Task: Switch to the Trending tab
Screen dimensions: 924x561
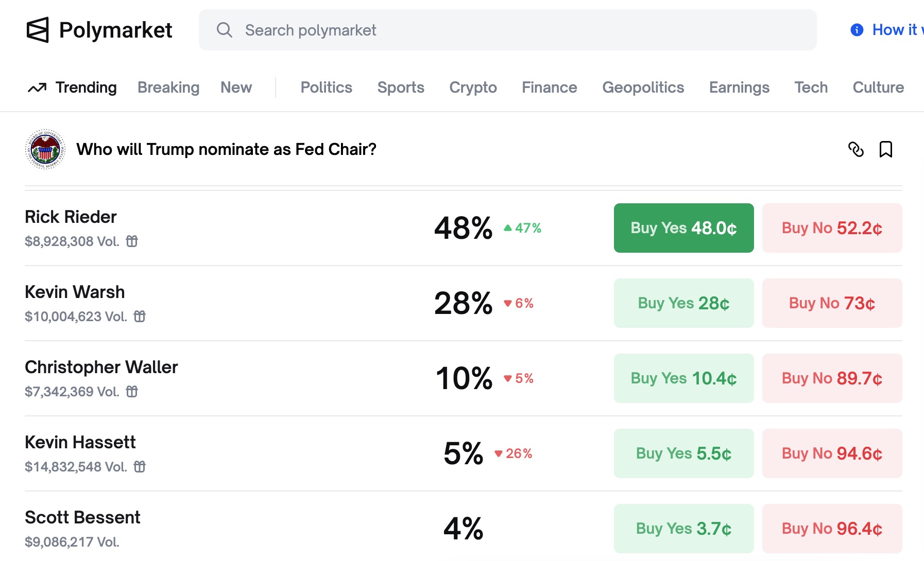Action: pos(73,87)
